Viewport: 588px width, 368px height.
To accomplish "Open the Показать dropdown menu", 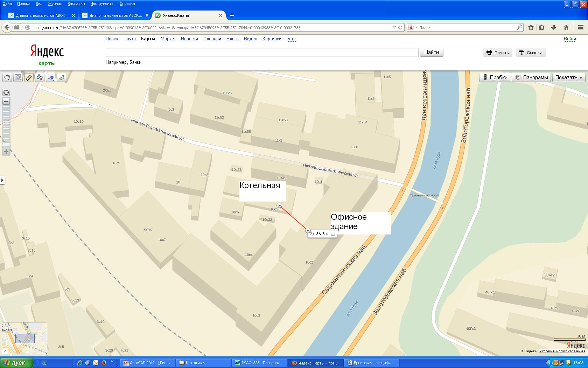I will 568,77.
